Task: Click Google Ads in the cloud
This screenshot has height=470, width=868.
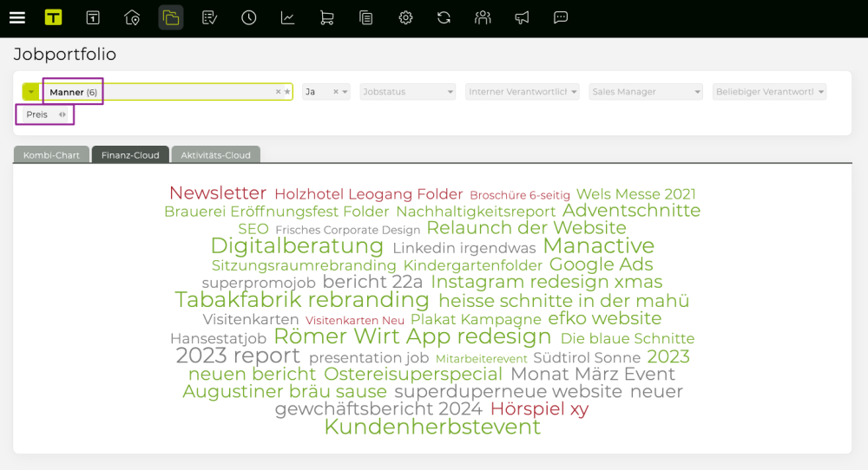Action: [602, 264]
